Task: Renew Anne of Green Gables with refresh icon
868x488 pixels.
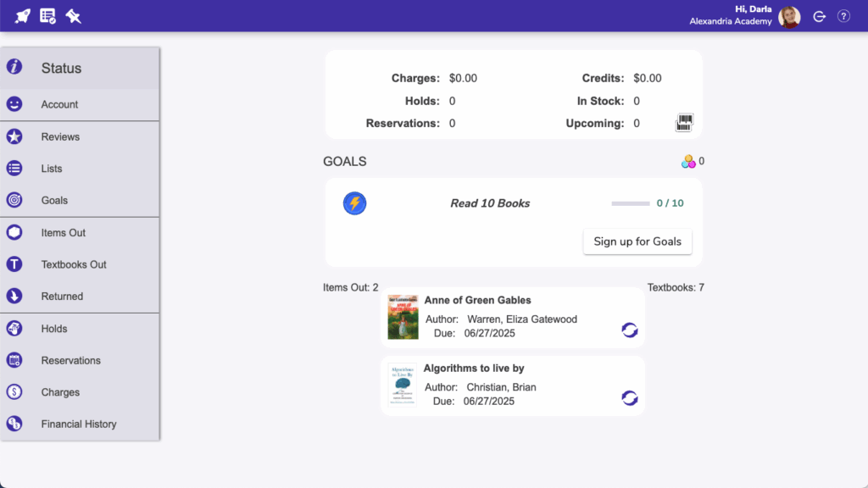Action: pyautogui.click(x=630, y=330)
